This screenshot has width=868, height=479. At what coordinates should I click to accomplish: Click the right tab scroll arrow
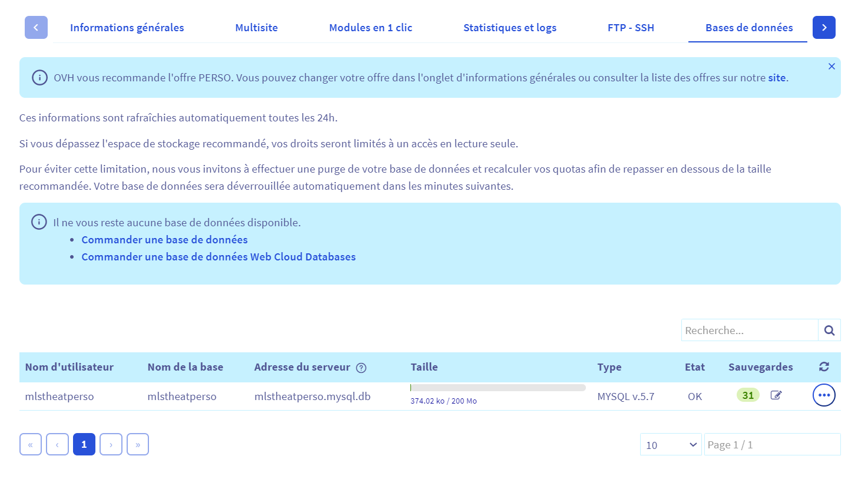point(824,28)
